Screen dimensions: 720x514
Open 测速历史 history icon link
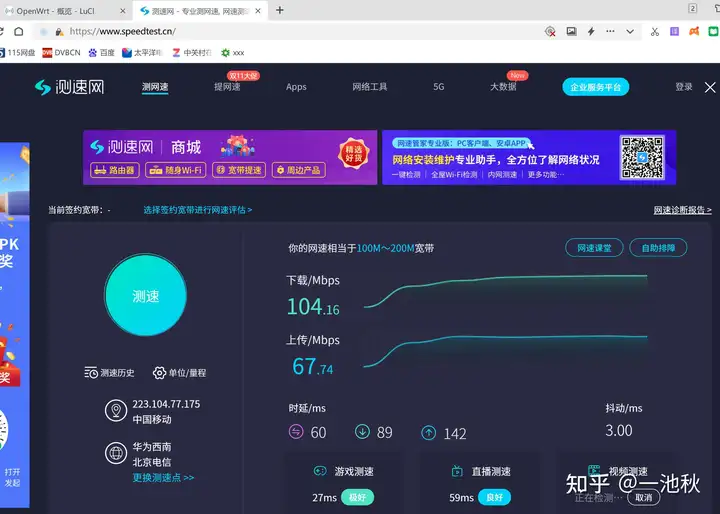pos(109,373)
